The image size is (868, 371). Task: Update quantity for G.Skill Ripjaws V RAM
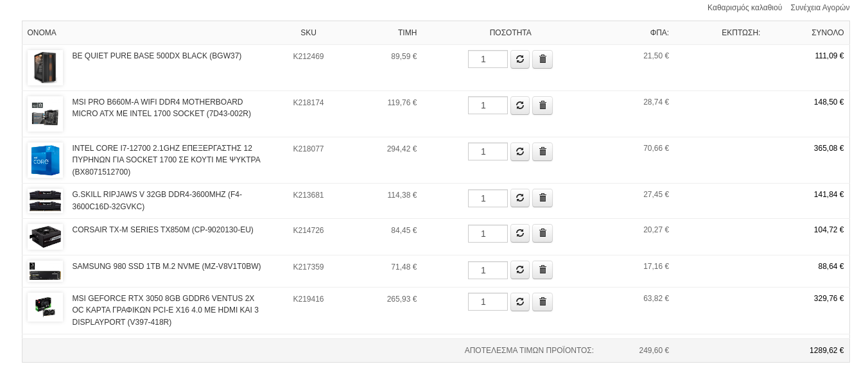pyautogui.click(x=520, y=198)
